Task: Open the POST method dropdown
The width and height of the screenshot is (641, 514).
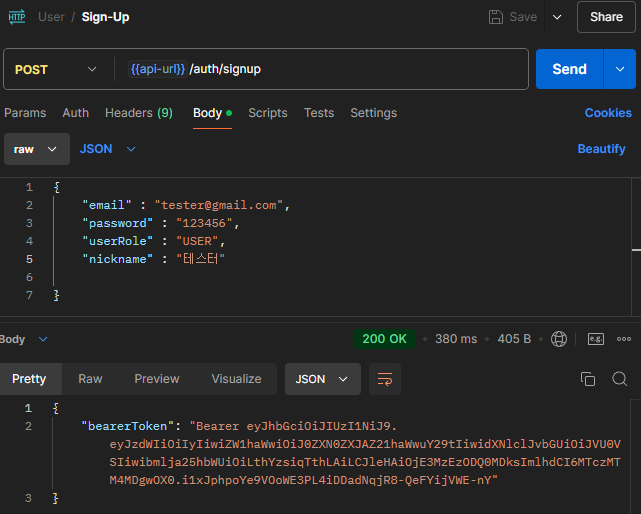Action: [56, 69]
